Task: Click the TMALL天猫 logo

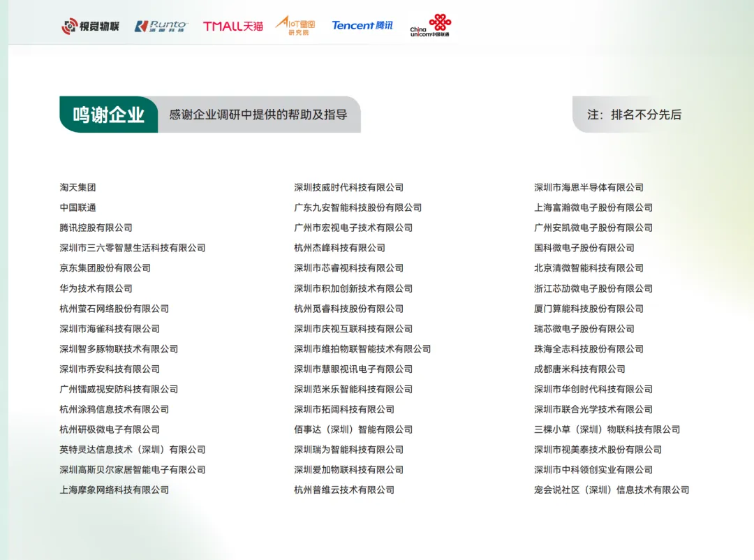Action: click(x=232, y=26)
